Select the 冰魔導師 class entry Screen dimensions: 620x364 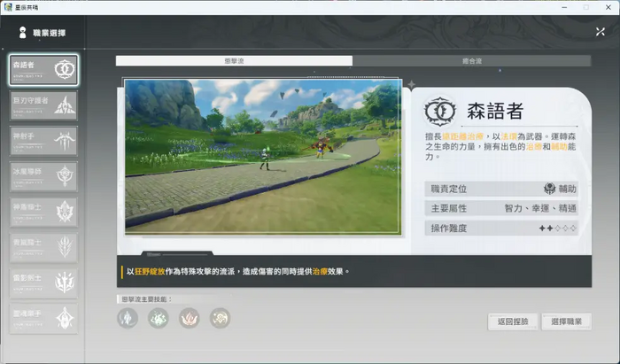point(43,175)
